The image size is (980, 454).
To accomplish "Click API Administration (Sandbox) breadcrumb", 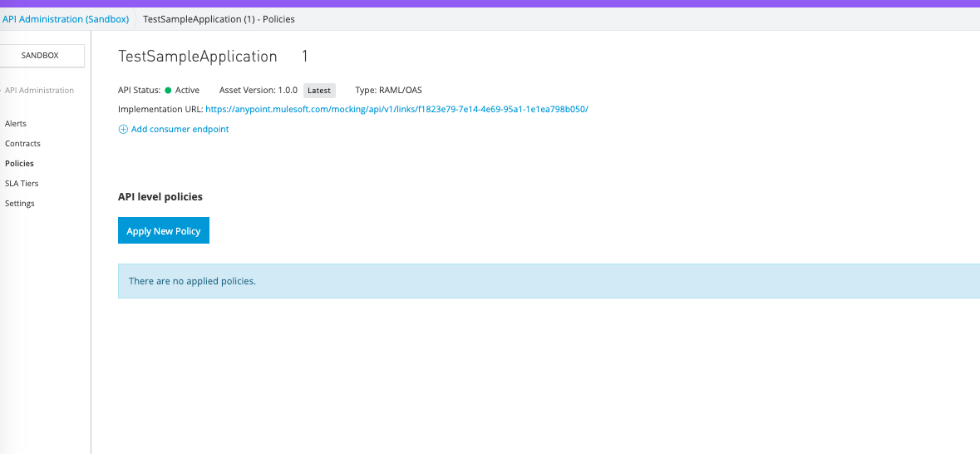I will (x=66, y=19).
